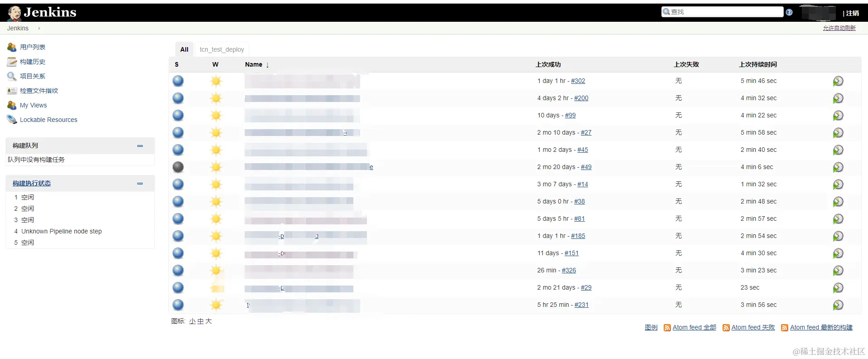The image size is (868, 359).
Task: Click the 构建历史 notepad icon
Action: tap(12, 62)
